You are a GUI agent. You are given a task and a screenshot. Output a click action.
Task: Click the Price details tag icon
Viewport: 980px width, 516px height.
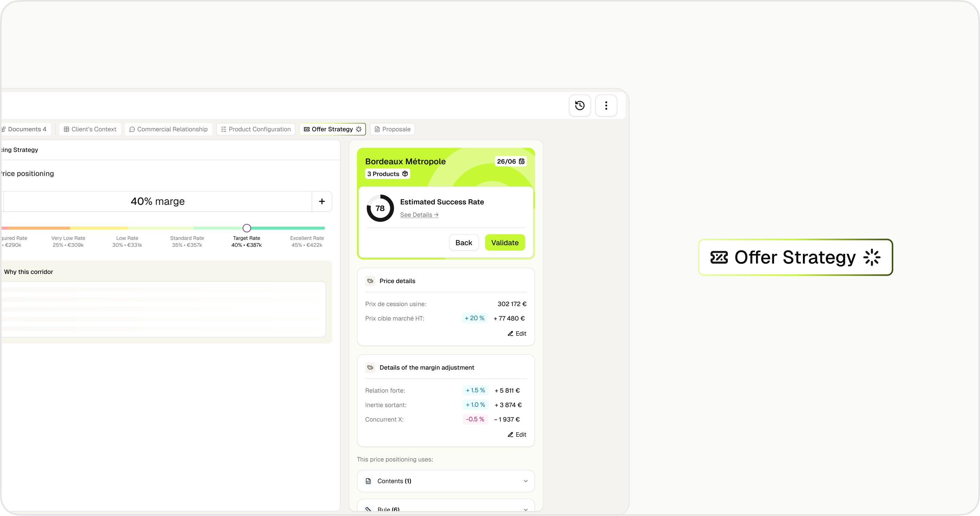click(x=370, y=281)
